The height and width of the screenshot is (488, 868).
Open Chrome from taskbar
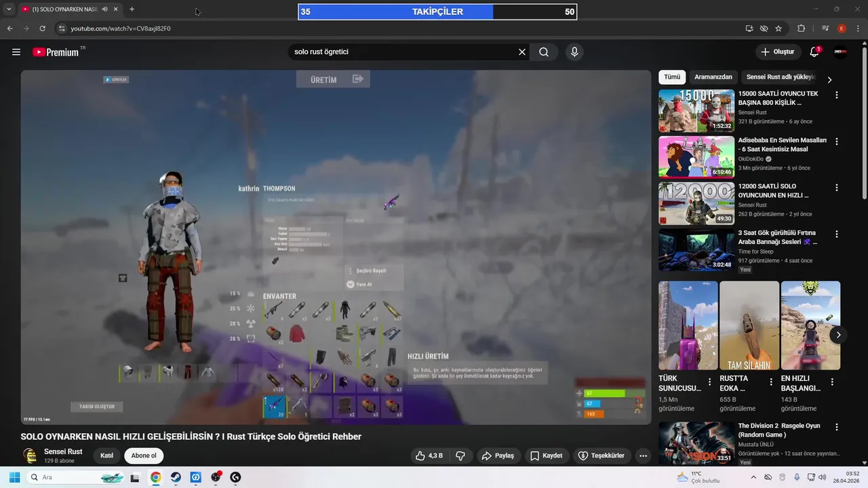click(x=156, y=477)
